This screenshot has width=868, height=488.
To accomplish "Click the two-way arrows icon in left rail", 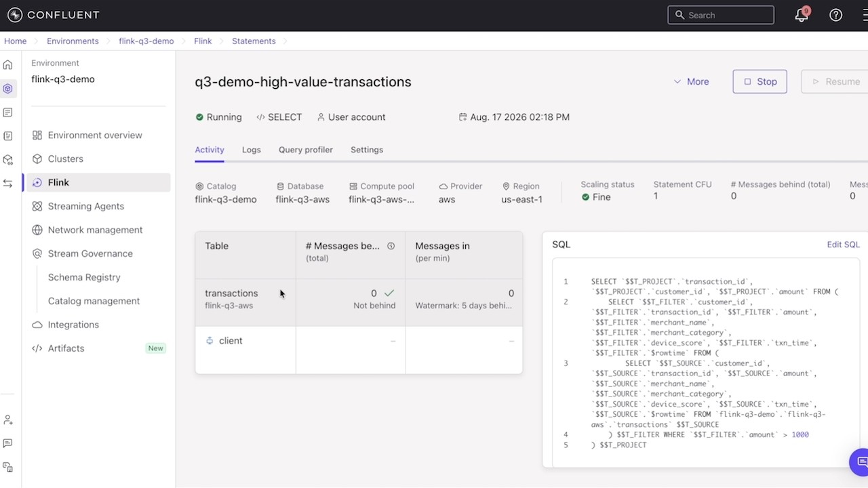I will click(8, 184).
